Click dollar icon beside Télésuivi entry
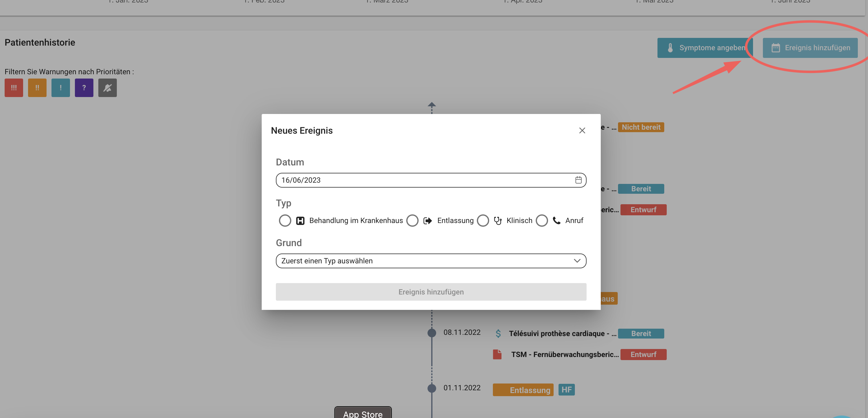868x418 pixels. tap(498, 334)
